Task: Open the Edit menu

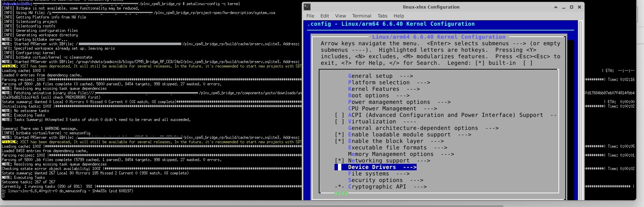Action: 325,16
